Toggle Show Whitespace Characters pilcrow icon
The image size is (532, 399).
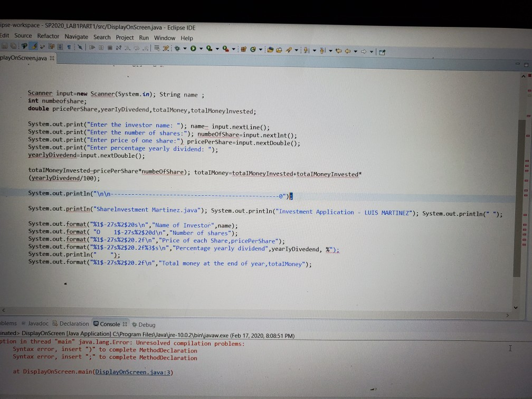(69, 47)
